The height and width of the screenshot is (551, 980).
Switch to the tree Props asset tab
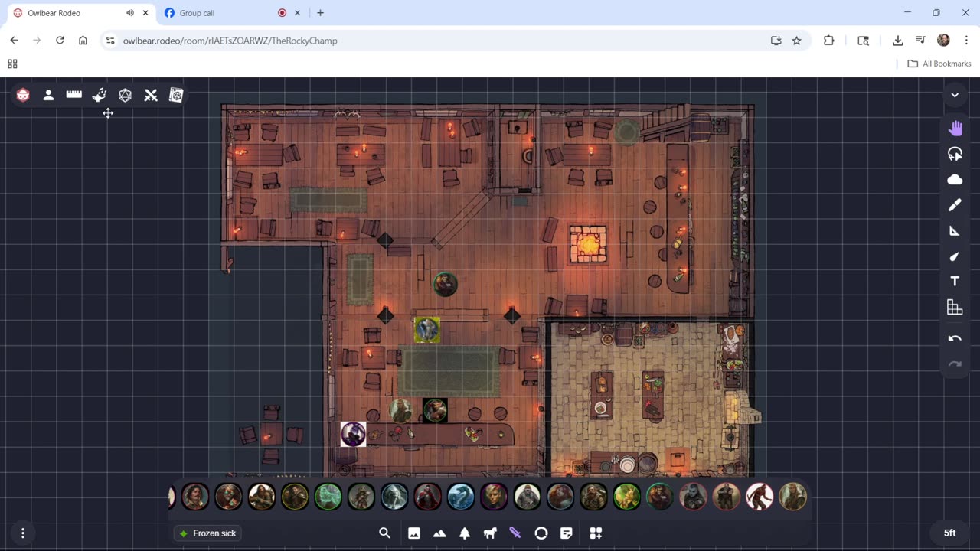465,533
